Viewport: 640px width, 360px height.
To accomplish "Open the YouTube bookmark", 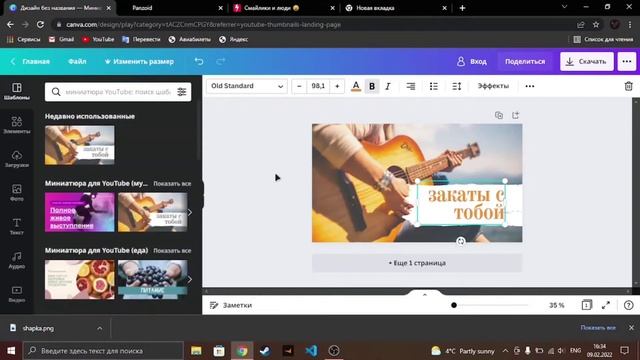I will 98,39.
